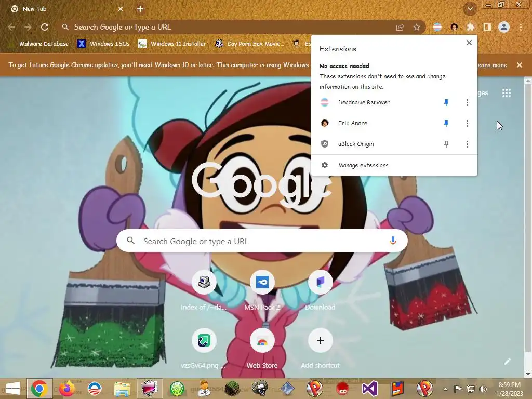This screenshot has height=399, width=532.
Task: Open the Malware Database bookmark
Action: (39, 44)
